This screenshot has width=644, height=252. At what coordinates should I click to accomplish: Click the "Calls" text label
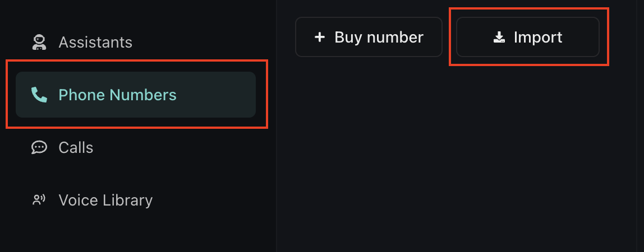point(76,147)
